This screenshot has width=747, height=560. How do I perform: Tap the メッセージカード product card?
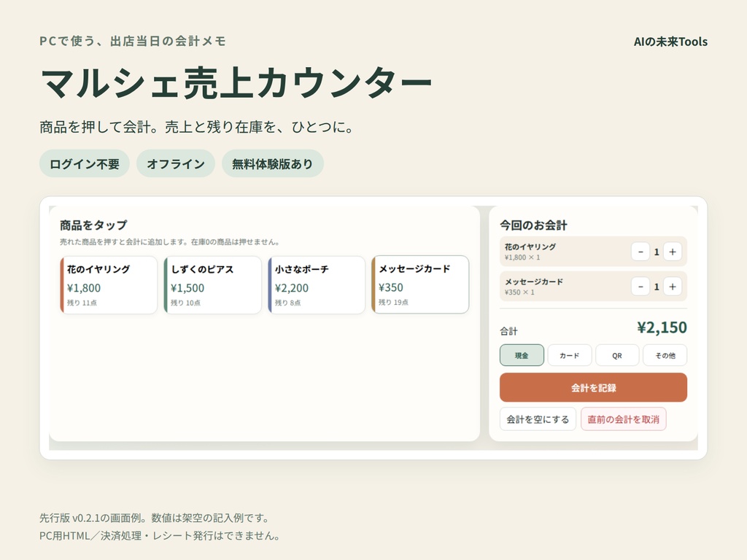point(420,284)
